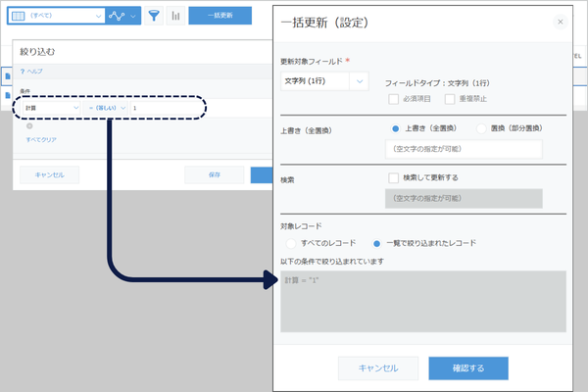Open the 文字列 (1行) target field dropdown
This screenshot has height=392, width=588.
pos(324,81)
